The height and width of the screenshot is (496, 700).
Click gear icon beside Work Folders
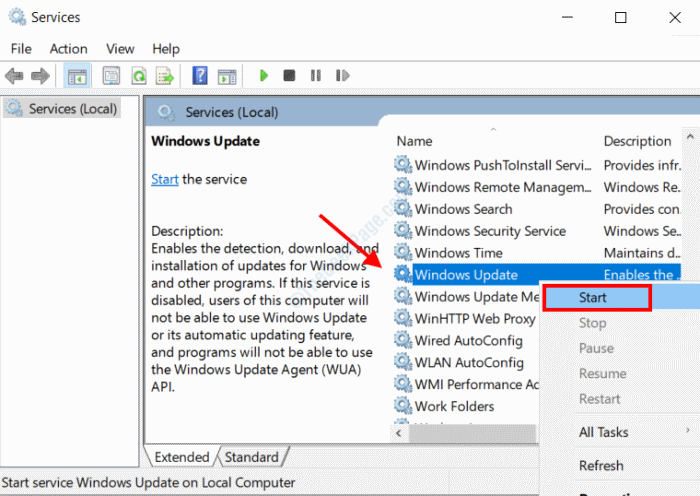403,405
